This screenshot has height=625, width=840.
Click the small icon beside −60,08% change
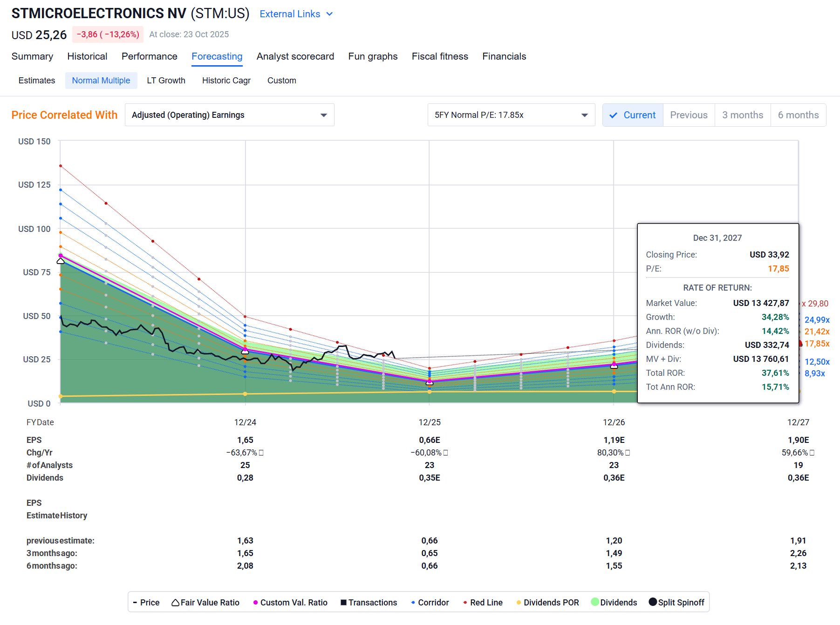(x=445, y=453)
